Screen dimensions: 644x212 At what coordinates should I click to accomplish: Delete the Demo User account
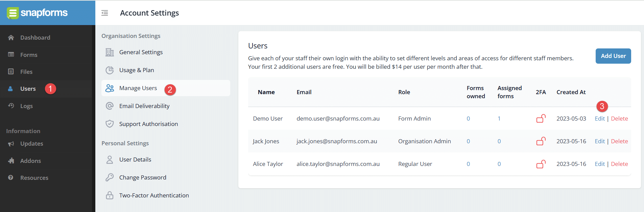(619, 119)
